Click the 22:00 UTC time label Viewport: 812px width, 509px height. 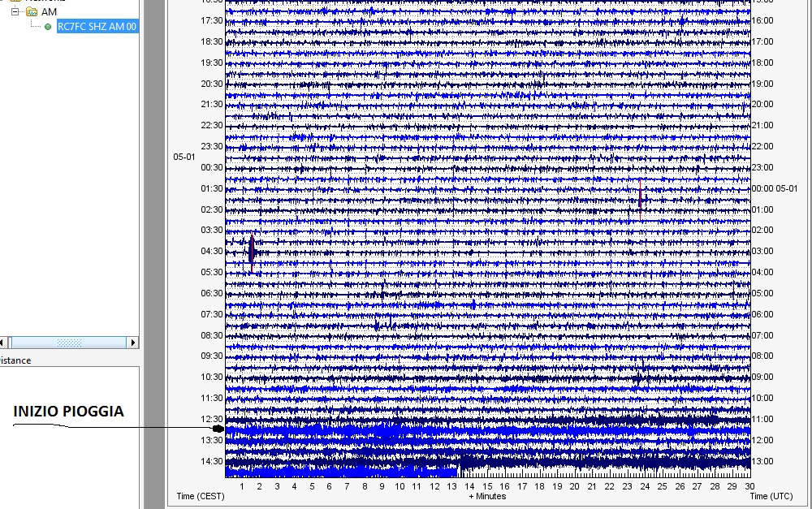762,147
